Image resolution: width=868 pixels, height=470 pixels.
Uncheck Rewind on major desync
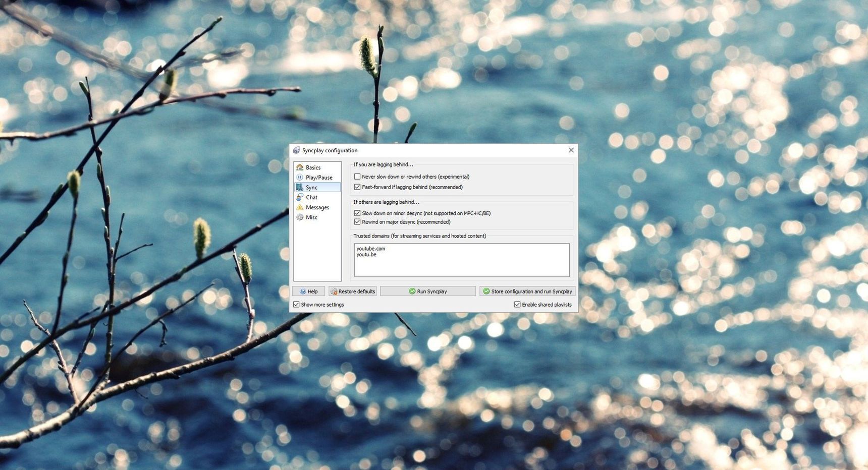tap(357, 222)
